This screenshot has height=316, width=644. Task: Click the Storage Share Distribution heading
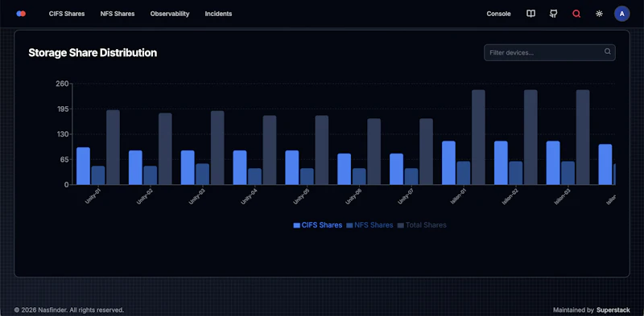(x=93, y=52)
